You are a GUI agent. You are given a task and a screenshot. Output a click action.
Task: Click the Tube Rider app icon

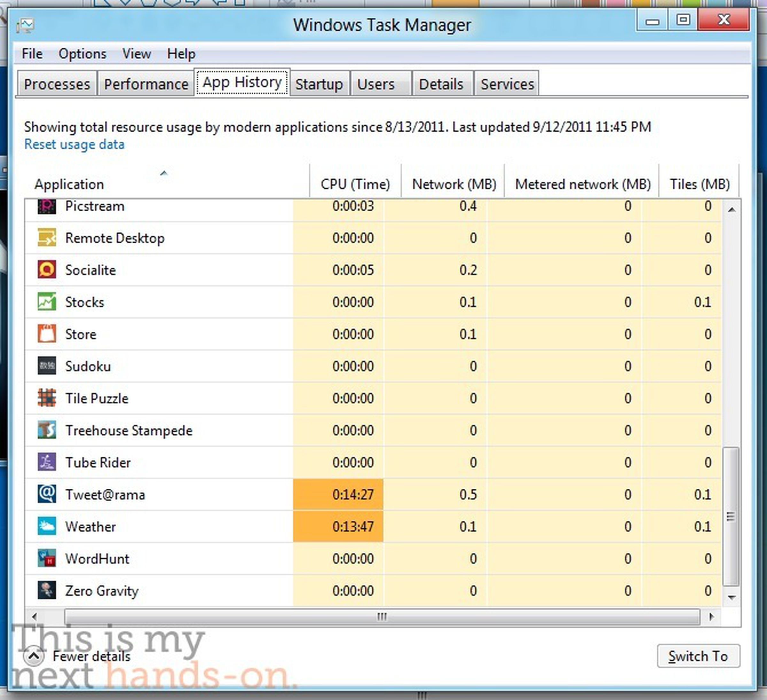[x=47, y=462]
